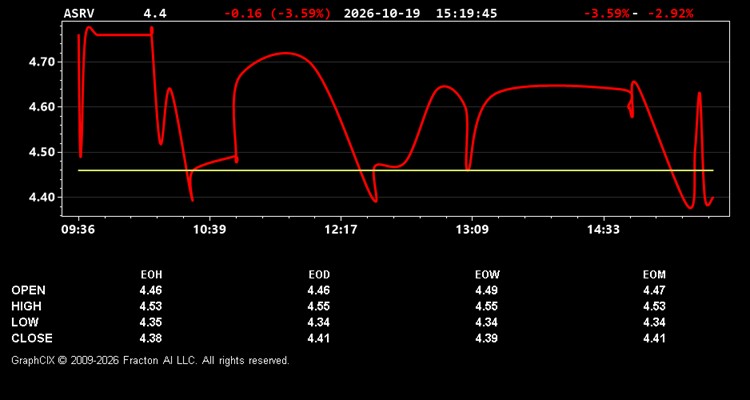
Task: Click EOH LOW value 4.35
Action: (x=151, y=322)
